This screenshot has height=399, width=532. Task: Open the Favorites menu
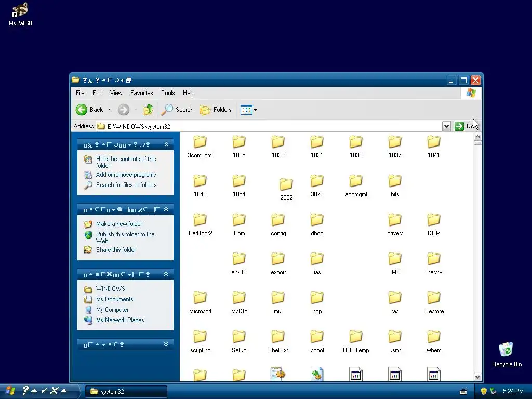coord(141,92)
